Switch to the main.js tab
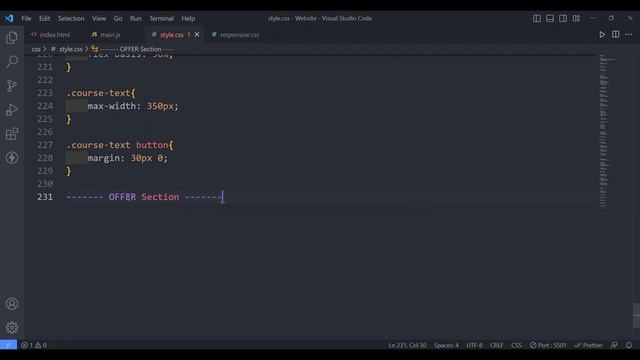The height and width of the screenshot is (360, 640). [x=110, y=35]
